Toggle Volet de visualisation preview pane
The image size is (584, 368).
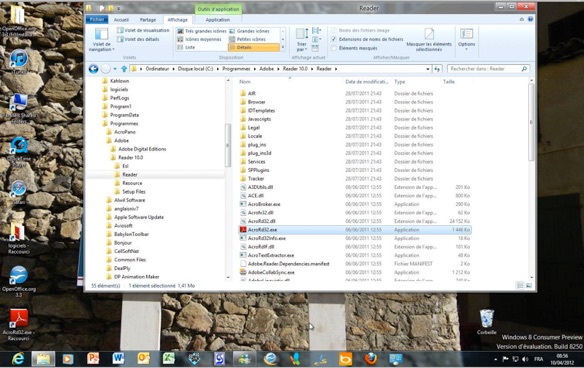click(143, 30)
